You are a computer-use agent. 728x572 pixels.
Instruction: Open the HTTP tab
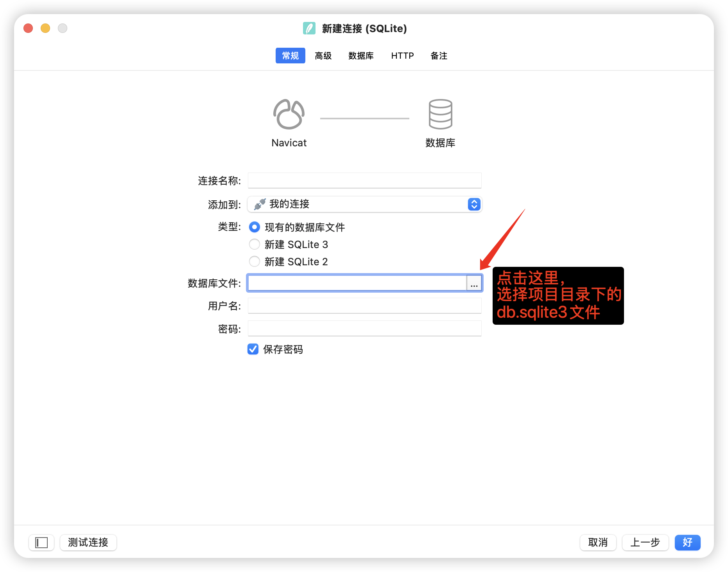click(402, 56)
